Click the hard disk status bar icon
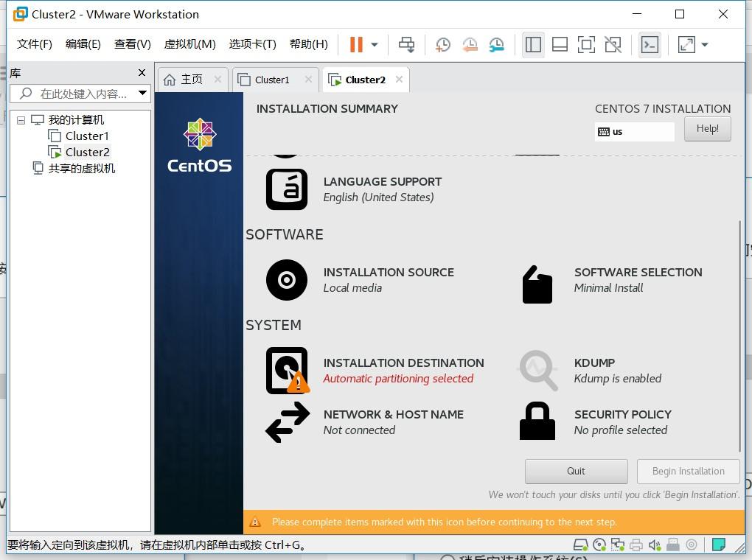Viewport: 752px width, 560px height. click(581, 545)
